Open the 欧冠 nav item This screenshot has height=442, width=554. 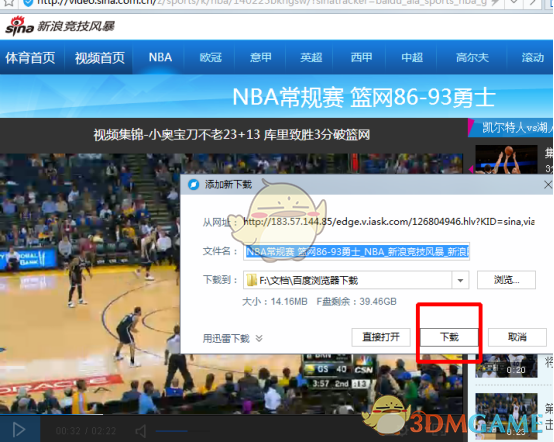click(211, 57)
